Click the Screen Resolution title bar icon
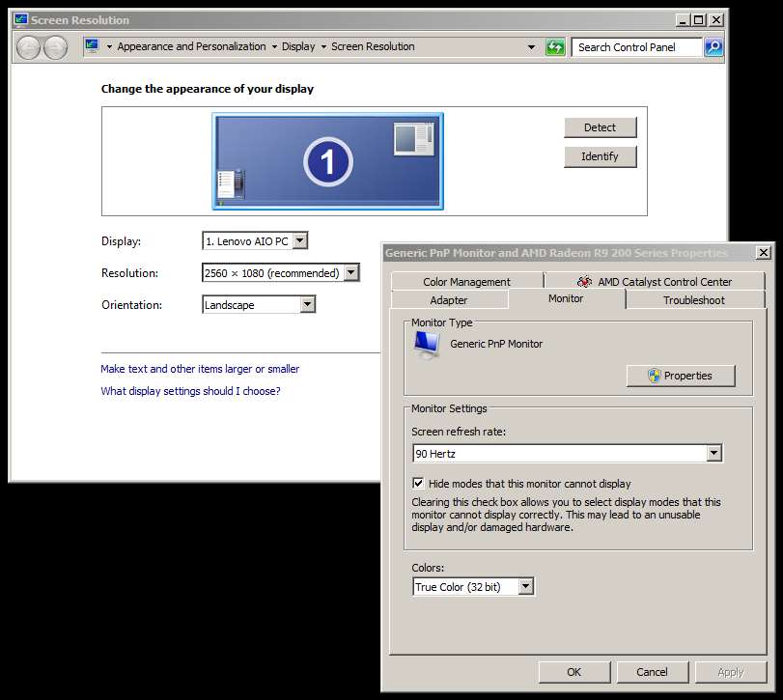The width and height of the screenshot is (783, 700). click(21, 20)
